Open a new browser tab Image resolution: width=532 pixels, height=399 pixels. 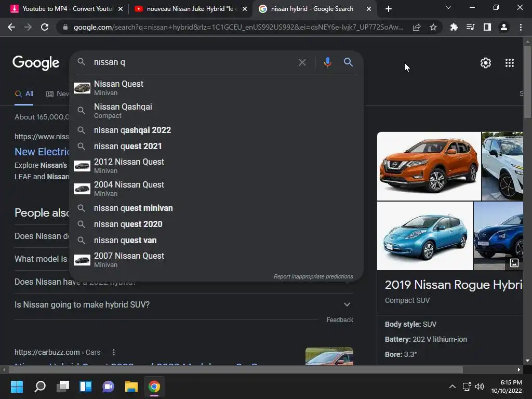pyautogui.click(x=389, y=9)
